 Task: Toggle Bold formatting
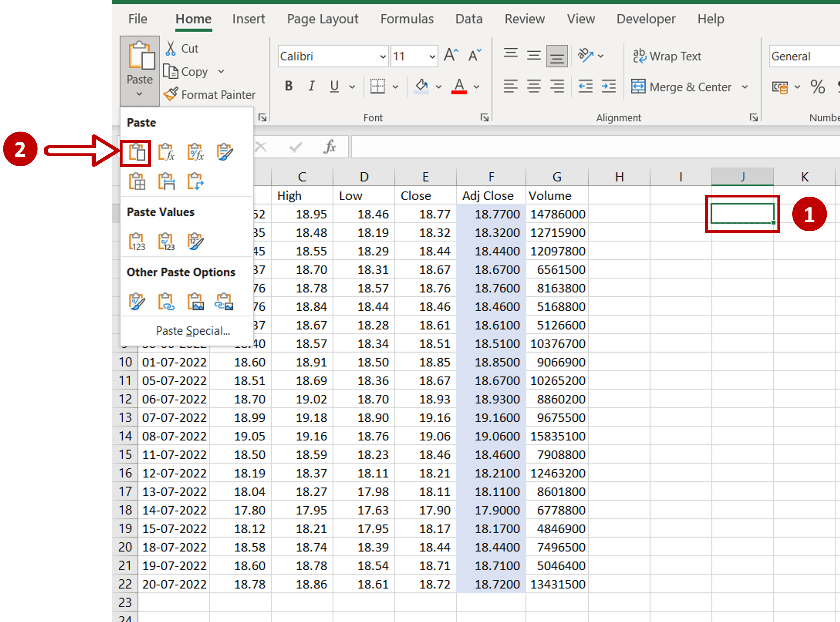pyautogui.click(x=289, y=86)
